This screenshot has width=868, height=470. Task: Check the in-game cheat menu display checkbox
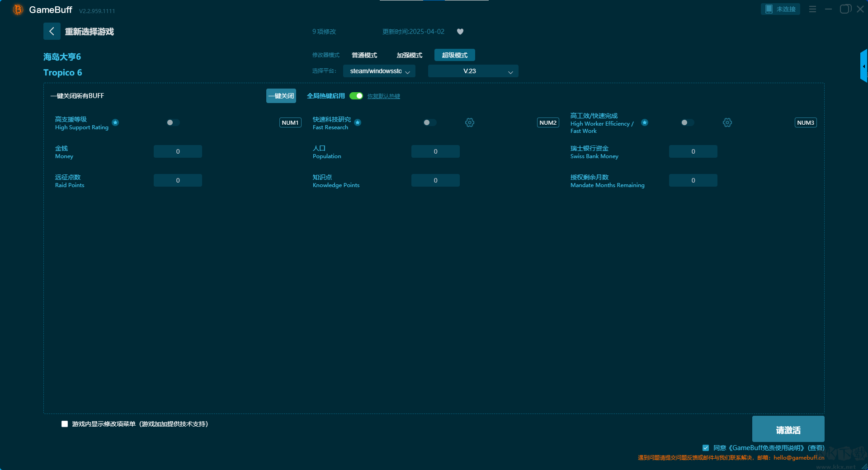tap(65, 424)
